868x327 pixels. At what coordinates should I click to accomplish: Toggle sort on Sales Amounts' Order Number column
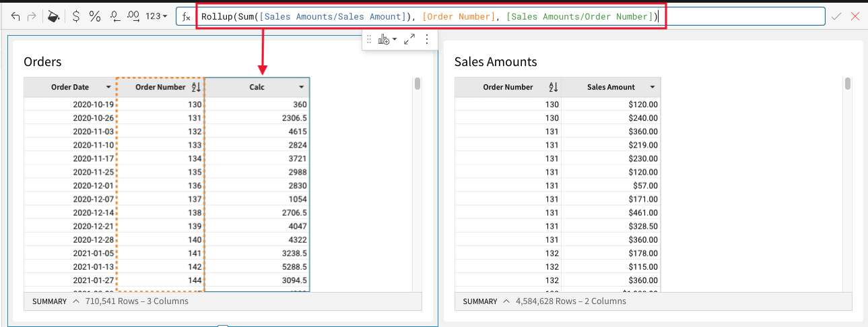[x=554, y=88]
